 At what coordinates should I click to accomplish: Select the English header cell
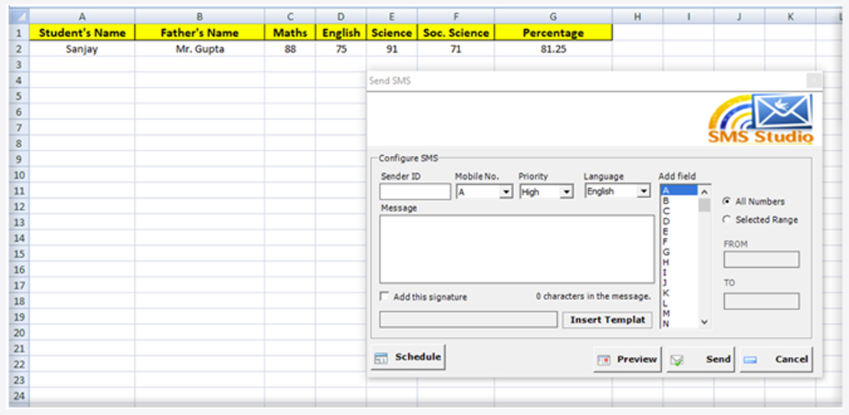pos(341,33)
